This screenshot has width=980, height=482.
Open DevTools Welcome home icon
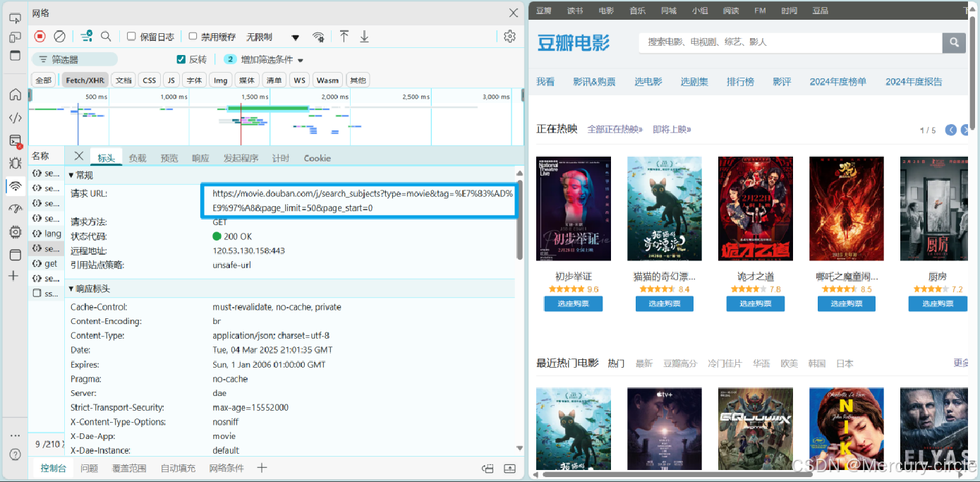click(x=15, y=95)
